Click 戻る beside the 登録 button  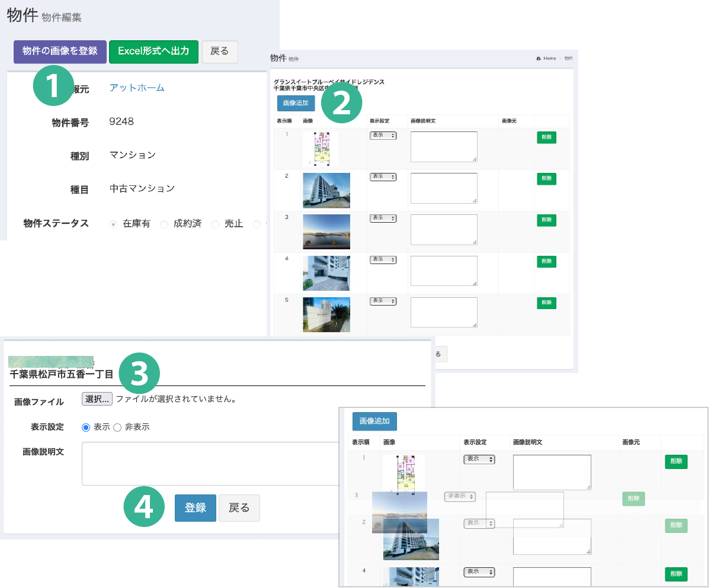tap(239, 507)
